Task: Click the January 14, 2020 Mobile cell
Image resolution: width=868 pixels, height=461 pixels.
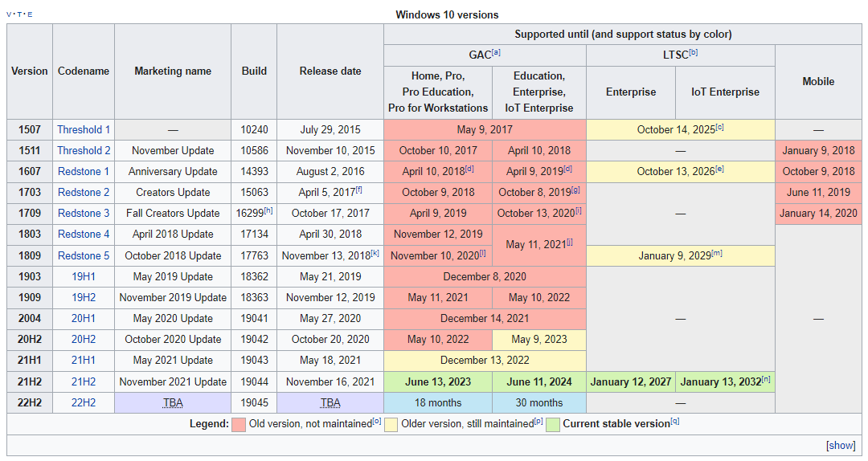Action: click(818, 213)
